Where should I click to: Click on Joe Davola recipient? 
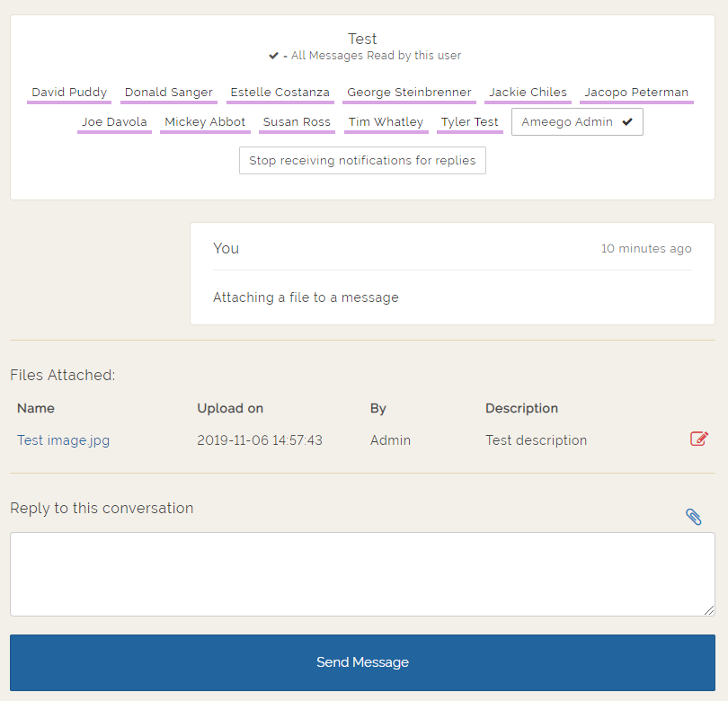114,122
